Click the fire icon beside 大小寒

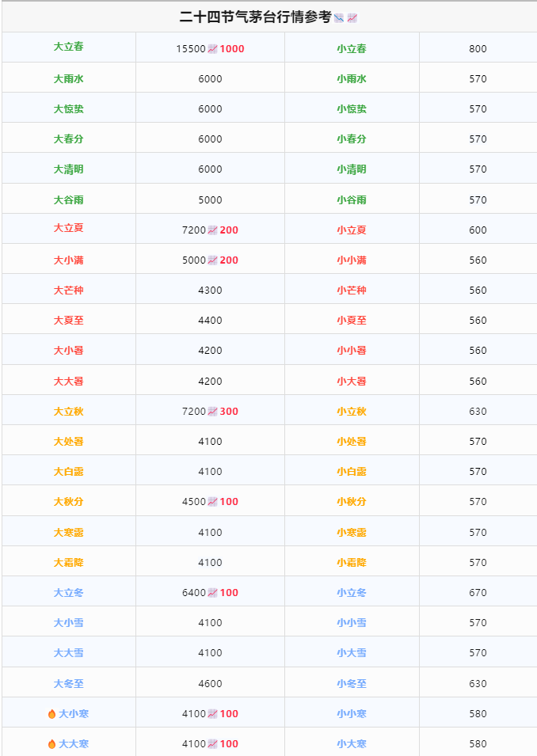coord(51,713)
